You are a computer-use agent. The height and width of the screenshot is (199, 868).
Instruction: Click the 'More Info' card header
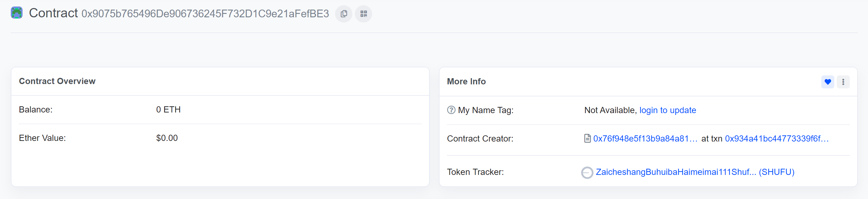point(466,82)
